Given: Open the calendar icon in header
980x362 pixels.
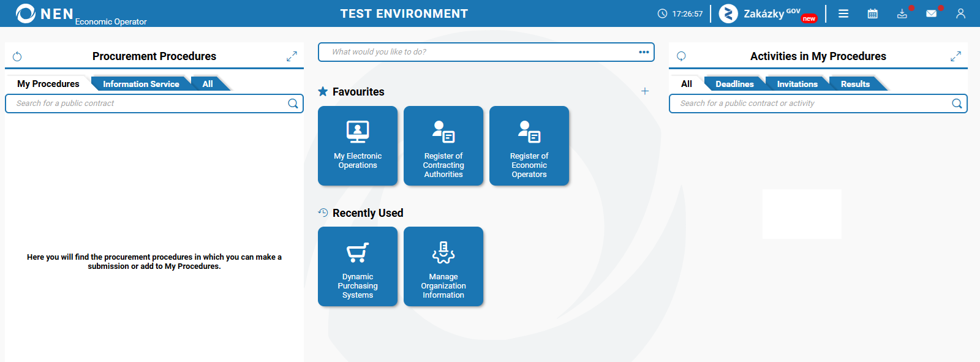Looking at the screenshot, I should tap(873, 13).
